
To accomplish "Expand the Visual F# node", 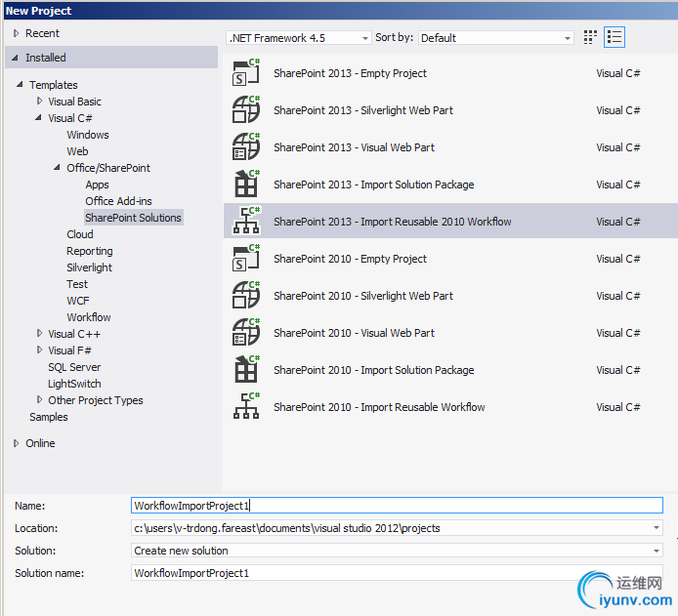I will click(39, 349).
